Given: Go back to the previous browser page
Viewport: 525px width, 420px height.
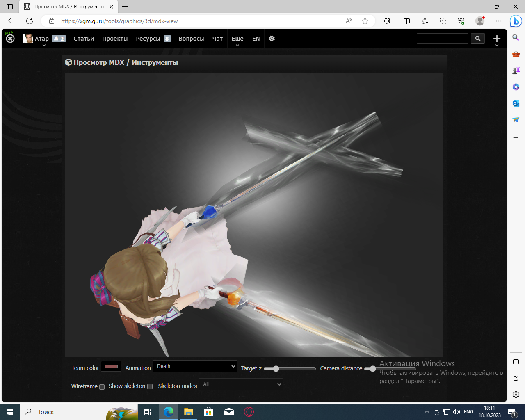Looking at the screenshot, I should 11,21.
